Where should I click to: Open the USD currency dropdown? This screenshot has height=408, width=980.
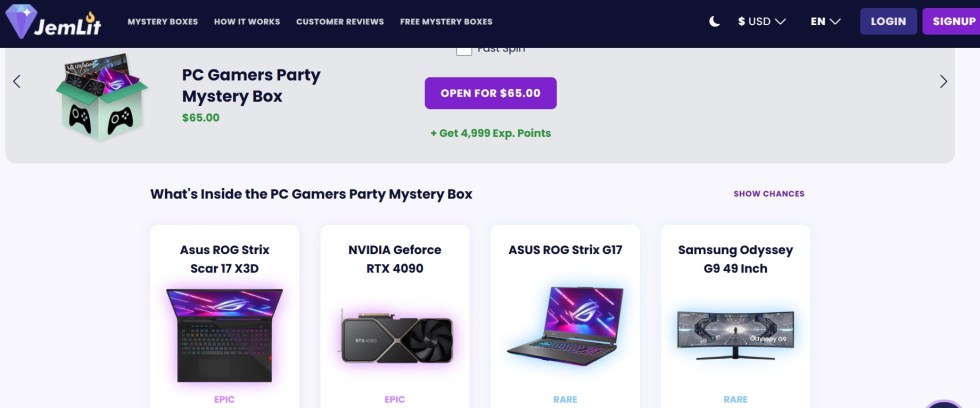(761, 21)
